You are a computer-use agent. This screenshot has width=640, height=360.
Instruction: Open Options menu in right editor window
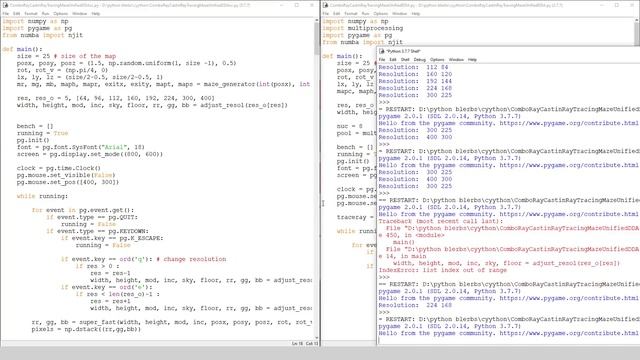380,13
